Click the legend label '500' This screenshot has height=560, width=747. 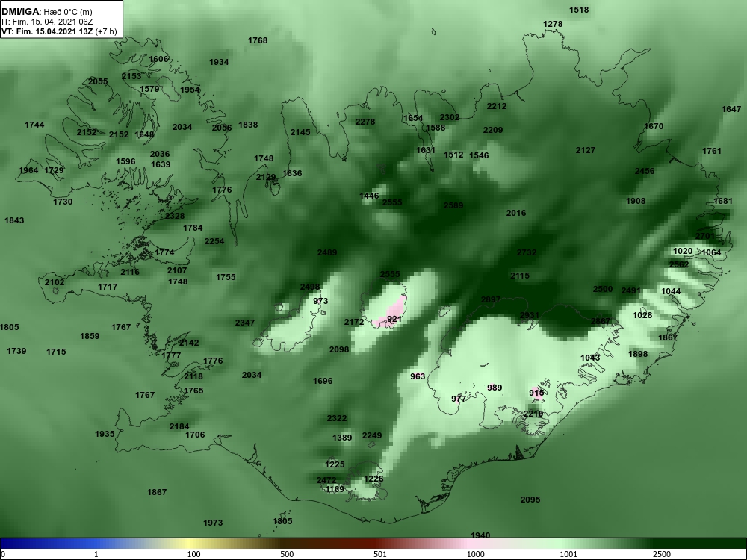(x=288, y=554)
